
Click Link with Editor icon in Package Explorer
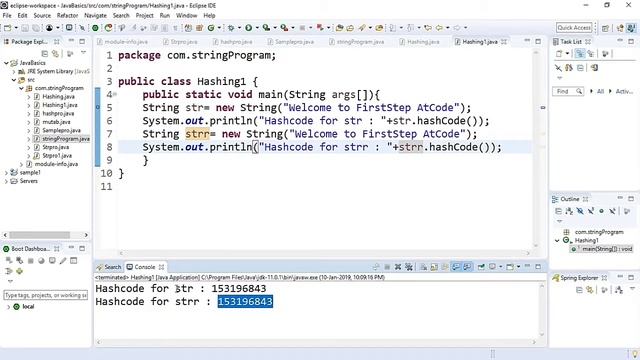pyautogui.click(x=55, y=54)
